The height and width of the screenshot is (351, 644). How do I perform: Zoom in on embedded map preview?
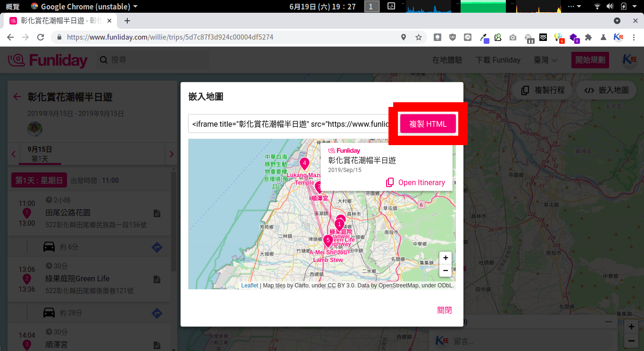click(x=445, y=258)
